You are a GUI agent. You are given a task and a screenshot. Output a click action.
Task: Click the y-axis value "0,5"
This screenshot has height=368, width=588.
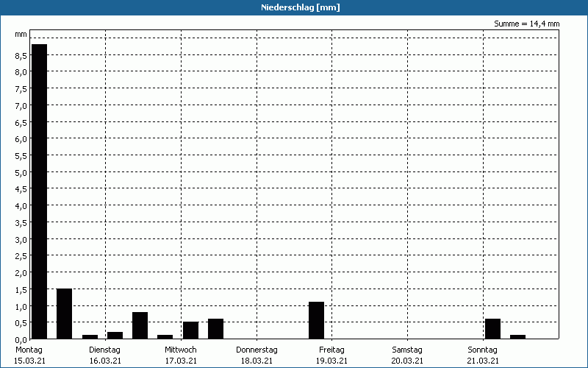tap(21, 323)
